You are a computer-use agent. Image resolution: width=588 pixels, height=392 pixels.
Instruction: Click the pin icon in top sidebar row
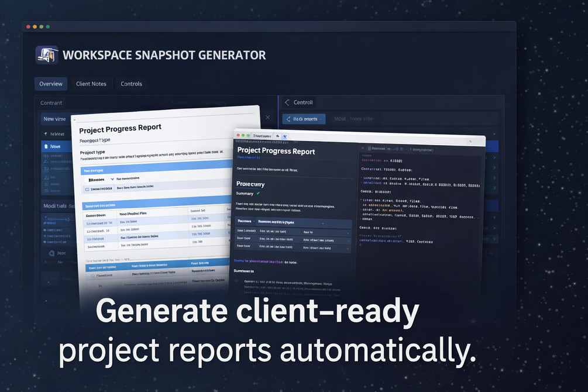click(x=46, y=134)
